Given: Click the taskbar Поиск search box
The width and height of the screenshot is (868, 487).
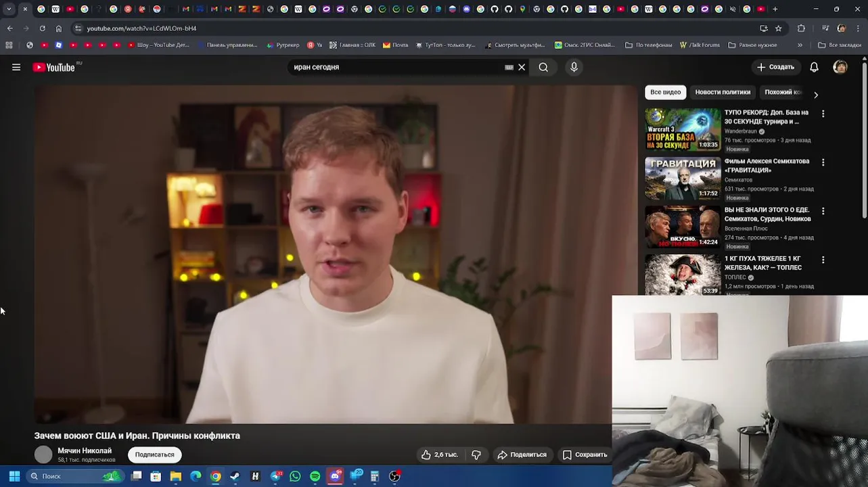Looking at the screenshot, I should [x=75, y=476].
